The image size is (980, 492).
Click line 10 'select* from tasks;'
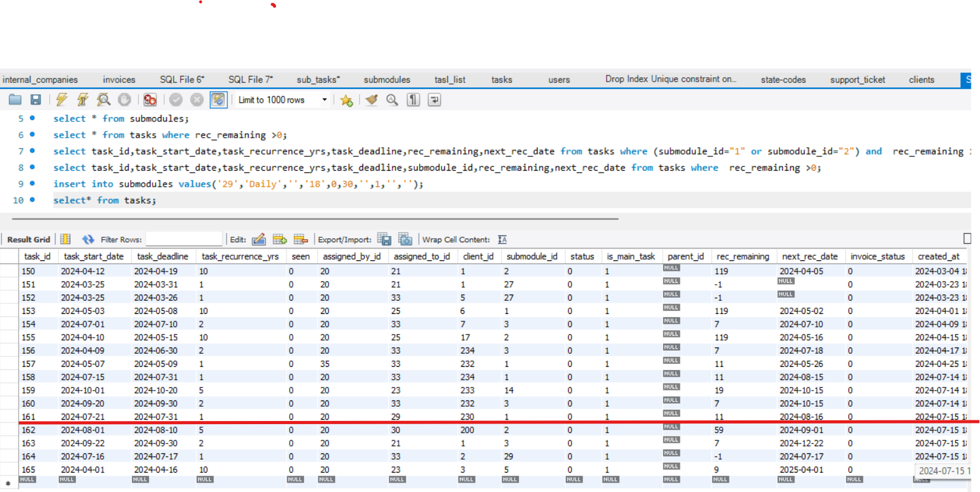coord(105,200)
